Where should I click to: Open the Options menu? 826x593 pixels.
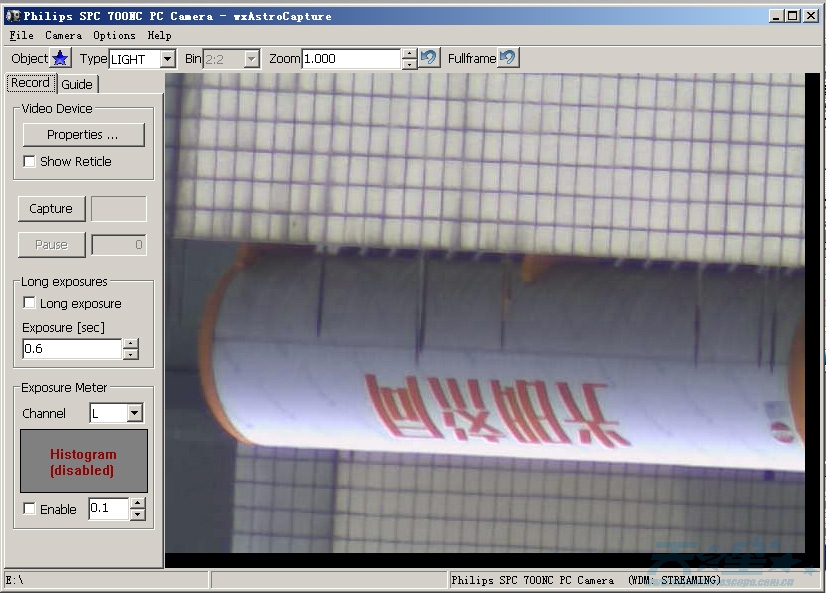(x=114, y=35)
